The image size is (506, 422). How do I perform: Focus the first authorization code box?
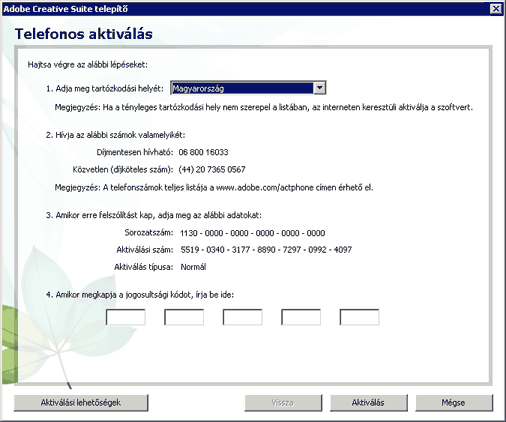click(x=126, y=317)
